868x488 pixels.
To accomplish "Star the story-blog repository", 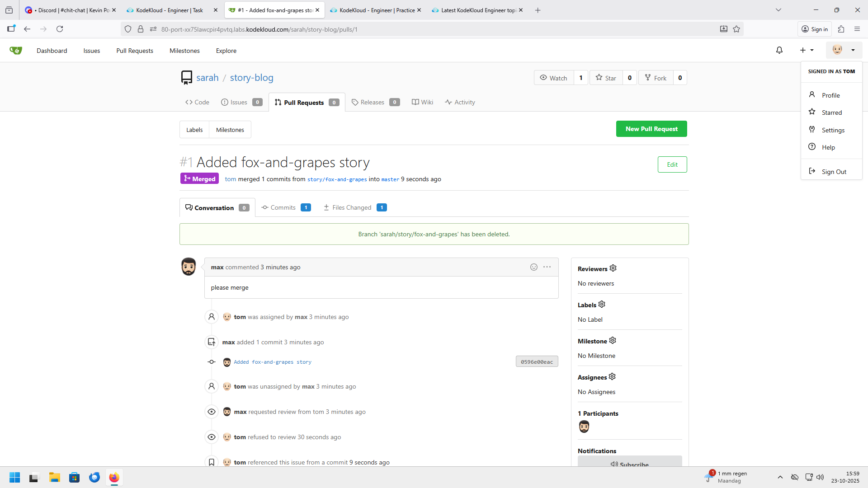I will click(x=606, y=78).
